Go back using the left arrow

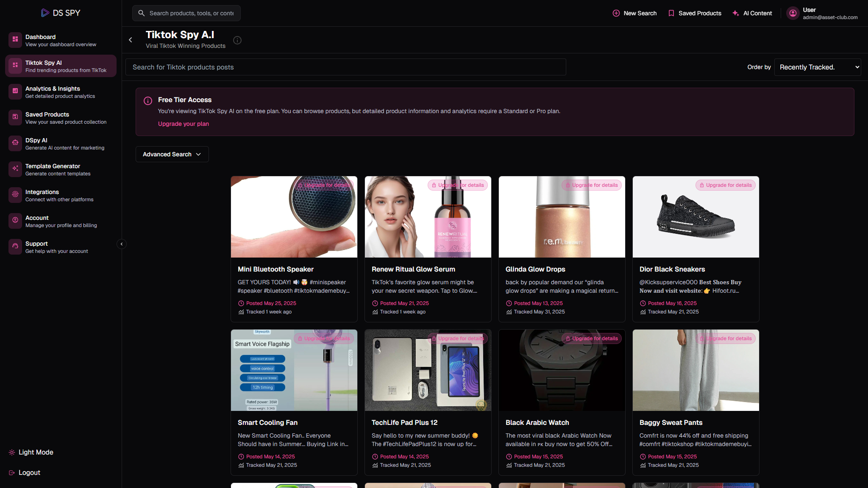[x=131, y=40]
